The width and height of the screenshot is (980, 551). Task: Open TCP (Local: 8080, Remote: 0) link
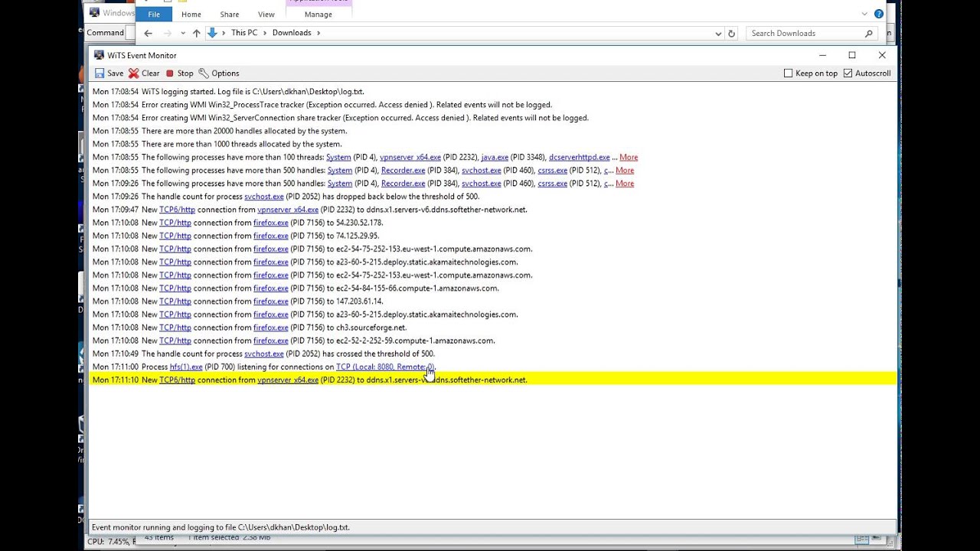385,367
